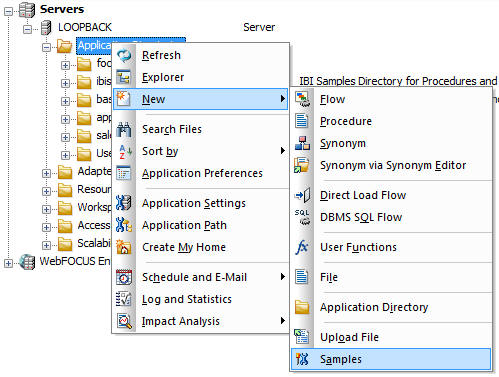This screenshot has height=377, width=499.
Task: Select Synonym via Synonym Editor entry
Action: [391, 165]
